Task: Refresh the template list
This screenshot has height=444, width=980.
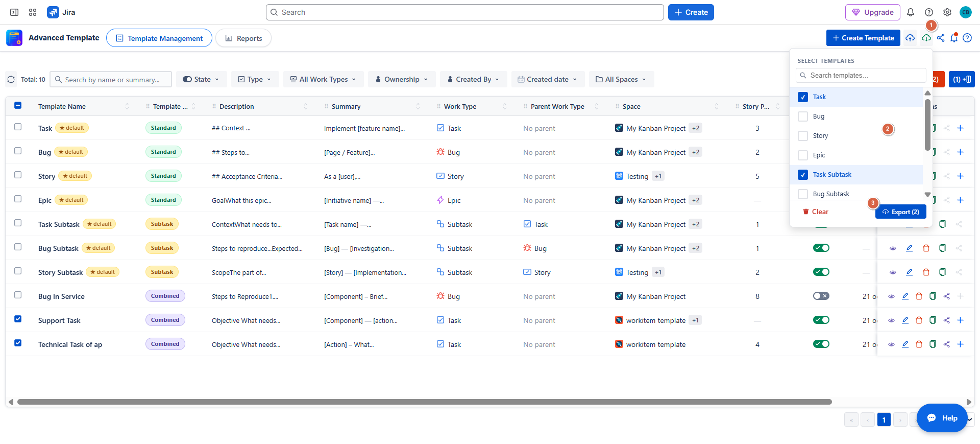Action: (11, 80)
